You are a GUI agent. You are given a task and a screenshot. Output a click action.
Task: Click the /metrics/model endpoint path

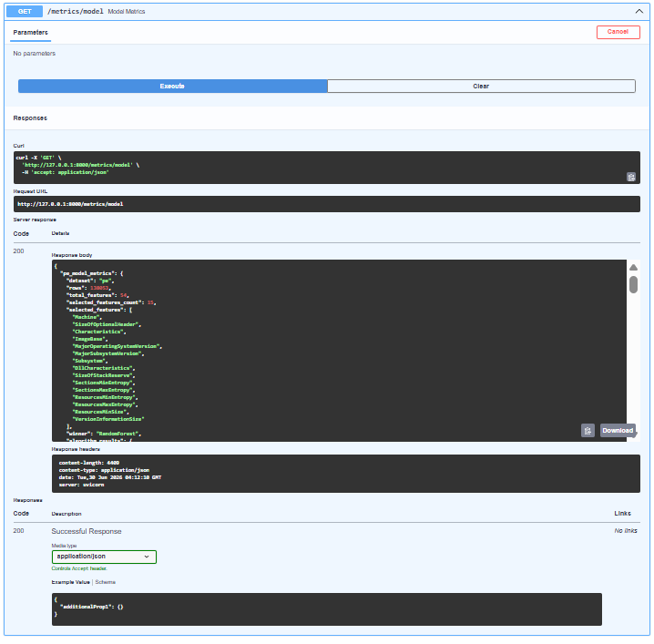tap(75, 11)
